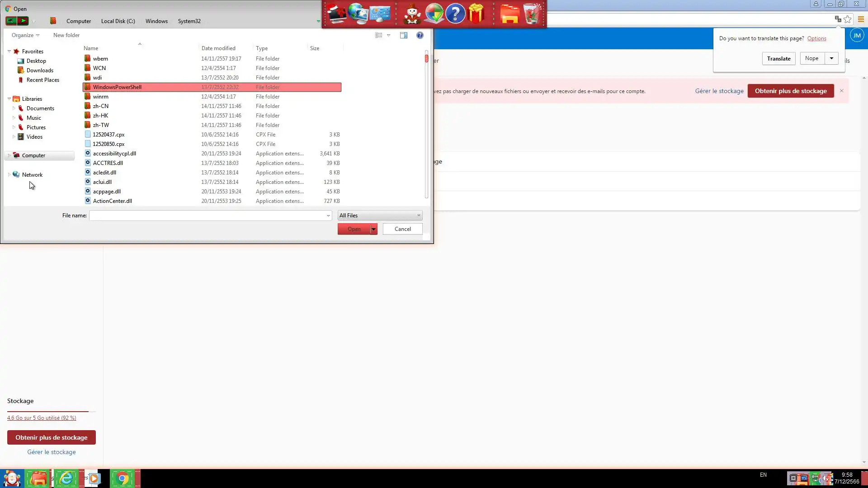Click the help icon in Open dialog

[420, 35]
